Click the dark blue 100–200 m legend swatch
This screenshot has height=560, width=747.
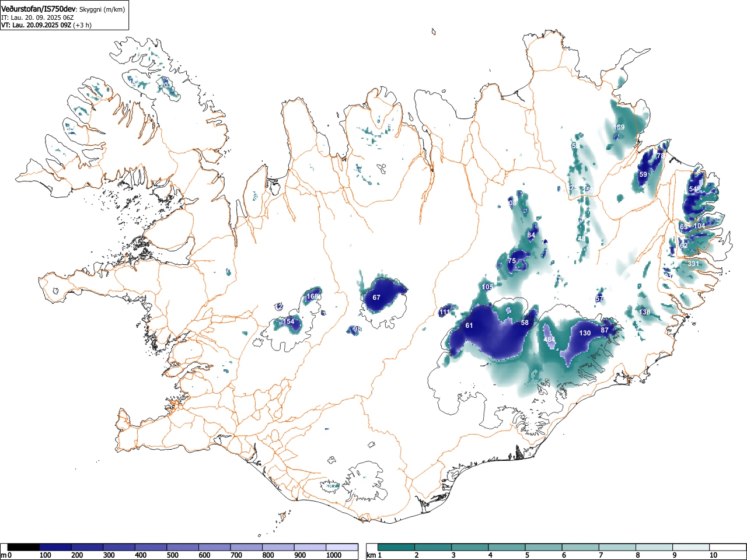coord(55,547)
